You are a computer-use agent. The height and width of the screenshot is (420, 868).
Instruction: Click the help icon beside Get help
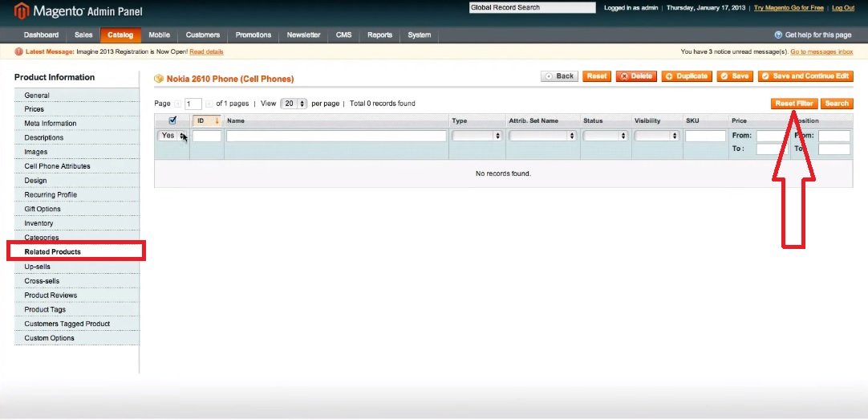[x=778, y=35]
